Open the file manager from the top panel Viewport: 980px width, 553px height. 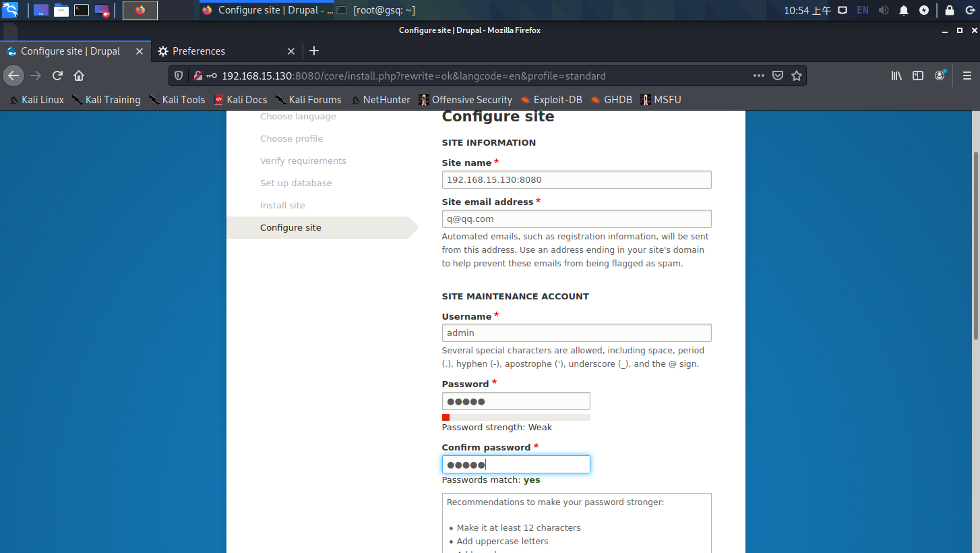[61, 10]
